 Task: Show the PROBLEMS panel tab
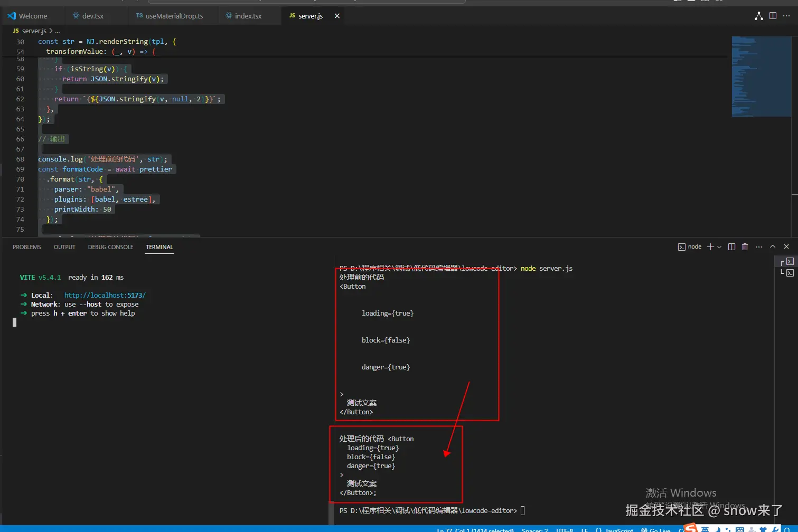27,247
